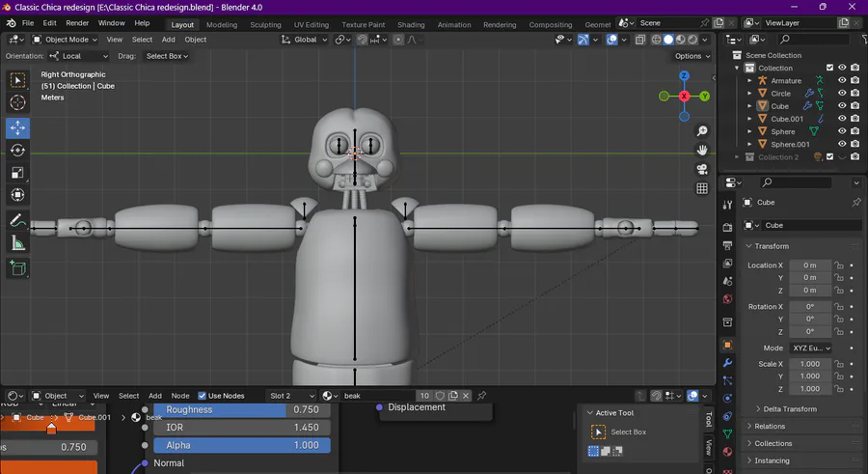Image resolution: width=868 pixels, height=474 pixels.
Task: Open the Physics properties tab
Action: click(x=727, y=399)
